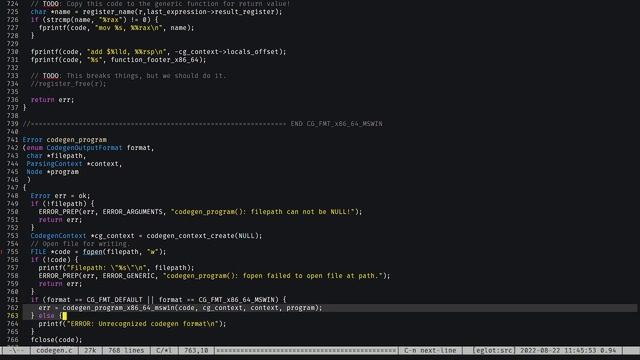This screenshot has height=360, width=640.
Task: Click the else keyword on line 763
Action: [x=46, y=316]
